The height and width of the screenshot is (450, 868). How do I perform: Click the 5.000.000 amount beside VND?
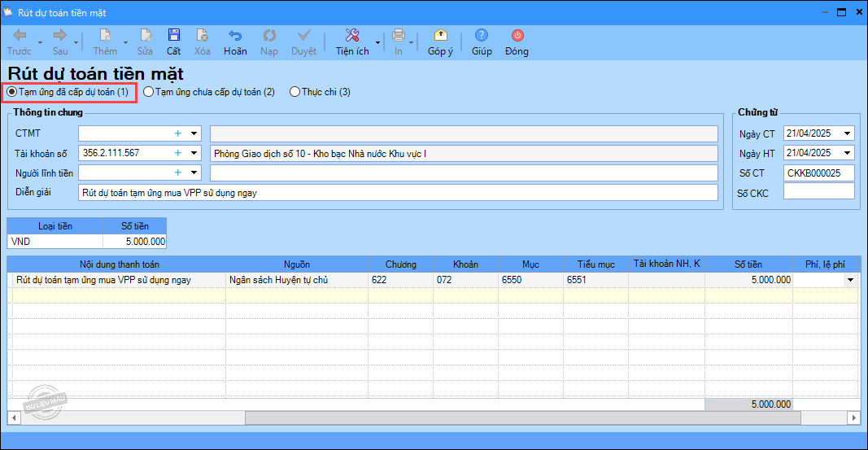(x=134, y=242)
